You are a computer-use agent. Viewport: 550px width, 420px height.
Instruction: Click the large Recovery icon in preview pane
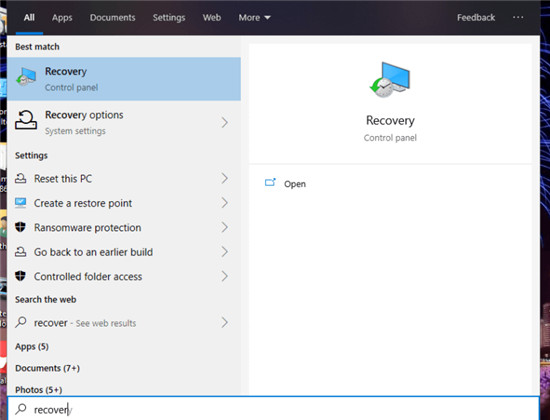coord(390,80)
